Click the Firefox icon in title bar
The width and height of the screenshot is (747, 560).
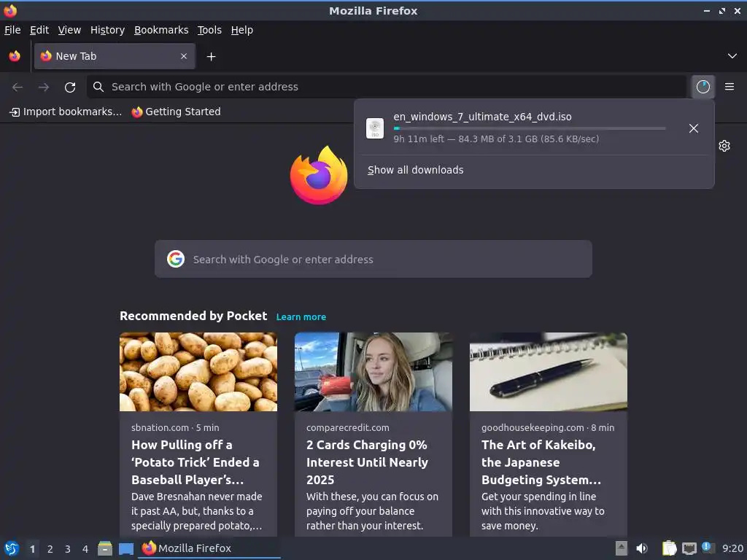(10, 10)
